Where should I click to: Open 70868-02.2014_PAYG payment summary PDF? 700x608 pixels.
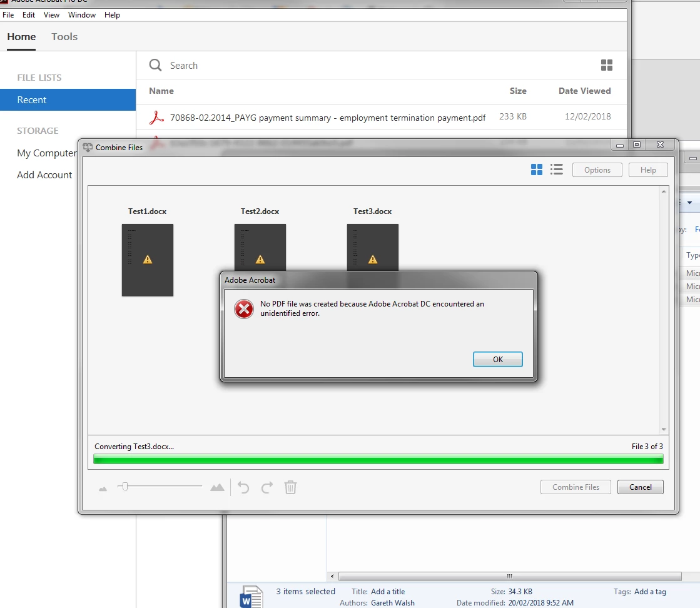tap(328, 118)
